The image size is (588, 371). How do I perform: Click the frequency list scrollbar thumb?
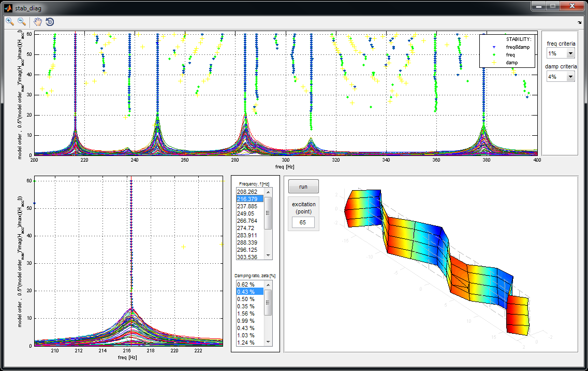pos(268,213)
